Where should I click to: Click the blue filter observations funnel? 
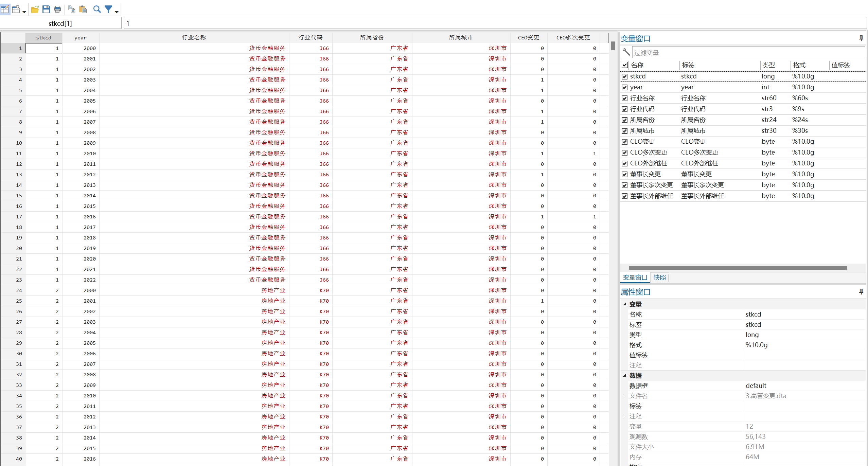[108, 9]
